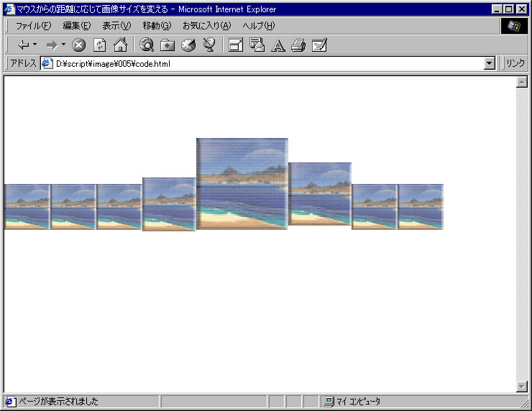The width and height of the screenshot is (532, 411).
Task: Click the IE icon in title bar
Action: pos(10,9)
